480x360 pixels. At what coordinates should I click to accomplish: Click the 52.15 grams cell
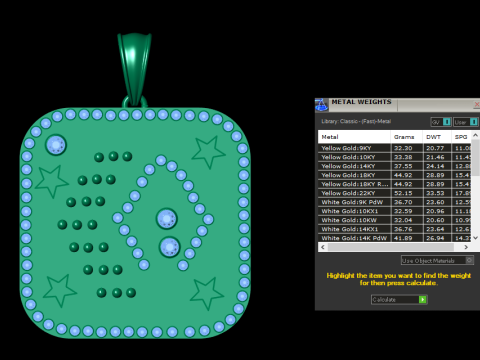tap(407, 193)
